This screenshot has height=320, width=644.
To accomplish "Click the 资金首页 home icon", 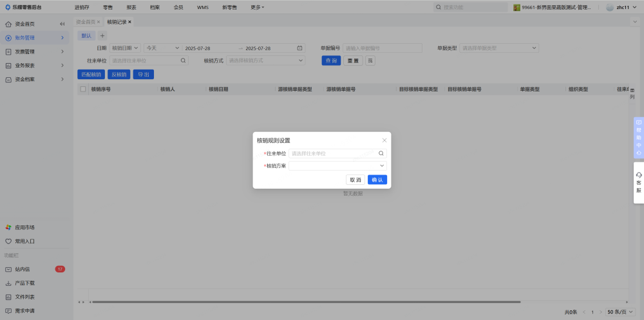I will click(x=8, y=24).
